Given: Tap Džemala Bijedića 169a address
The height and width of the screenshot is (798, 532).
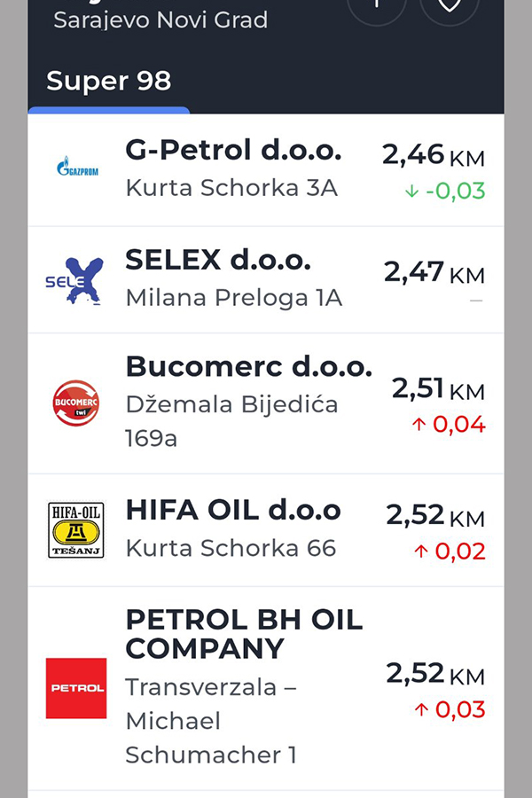Looking at the screenshot, I should [x=231, y=421].
